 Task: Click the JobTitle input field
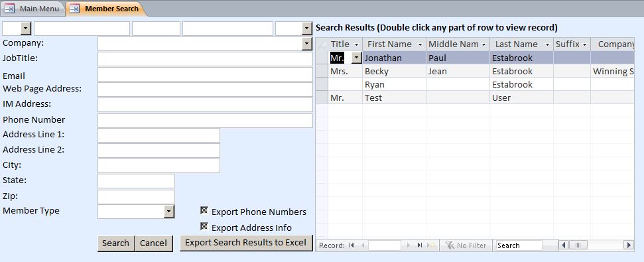tap(205, 59)
